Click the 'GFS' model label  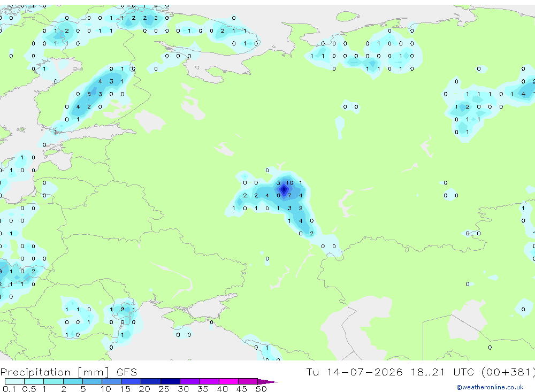coord(127,372)
